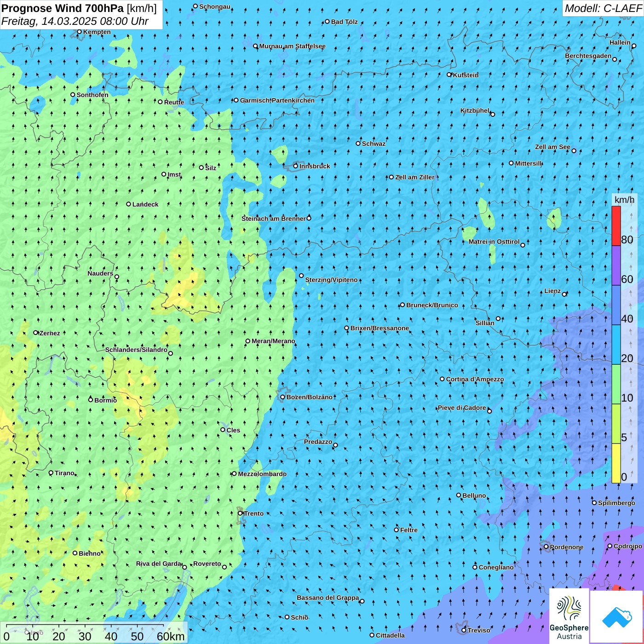
Task: Select the Bormio city label
Action: [105, 400]
